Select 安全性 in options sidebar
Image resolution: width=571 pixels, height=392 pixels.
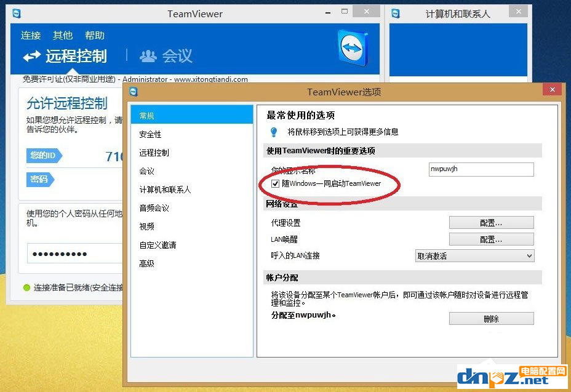coord(192,134)
